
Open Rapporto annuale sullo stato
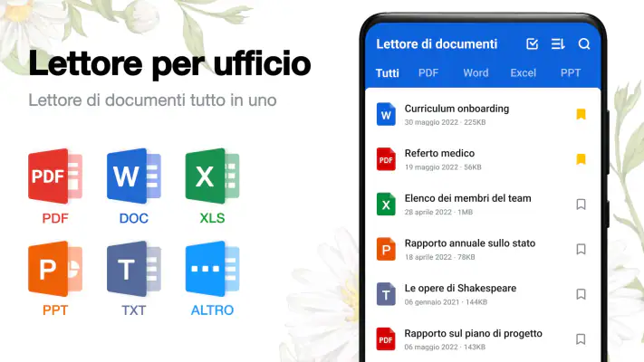click(470, 243)
